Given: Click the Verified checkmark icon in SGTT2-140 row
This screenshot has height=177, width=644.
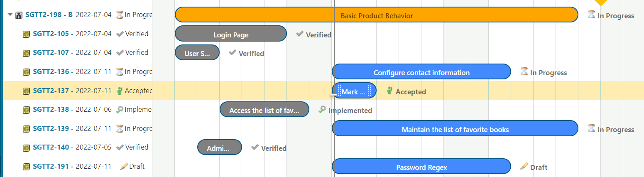Looking at the screenshot, I should [120, 147].
